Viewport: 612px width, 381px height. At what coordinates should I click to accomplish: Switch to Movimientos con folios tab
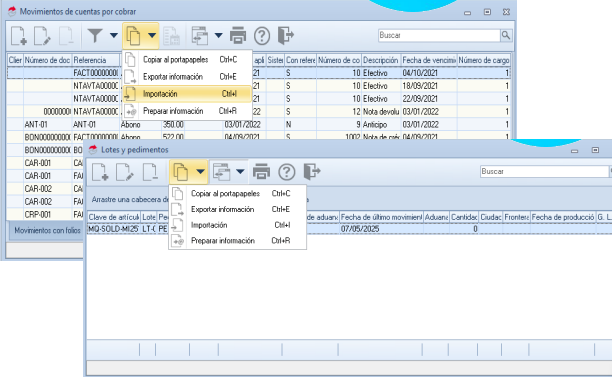[47, 230]
